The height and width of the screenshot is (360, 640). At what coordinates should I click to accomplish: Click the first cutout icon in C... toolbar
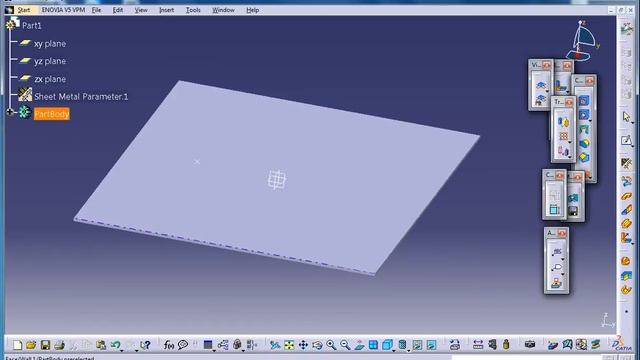tap(584, 100)
